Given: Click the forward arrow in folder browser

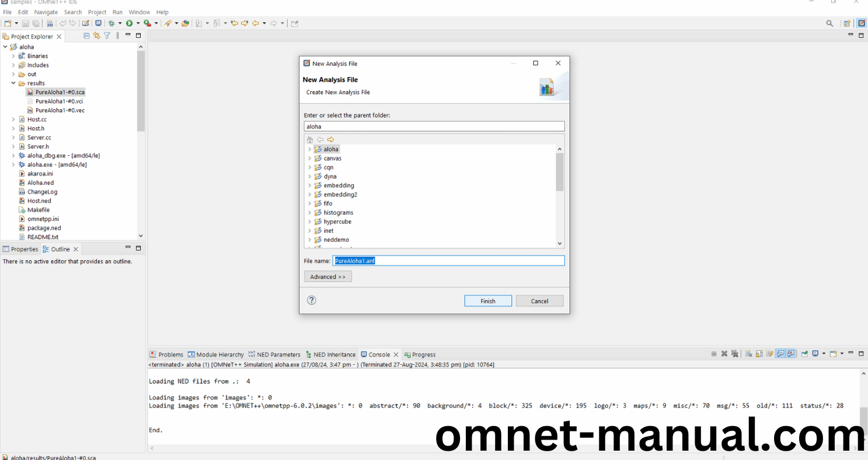Looking at the screenshot, I should click(330, 140).
